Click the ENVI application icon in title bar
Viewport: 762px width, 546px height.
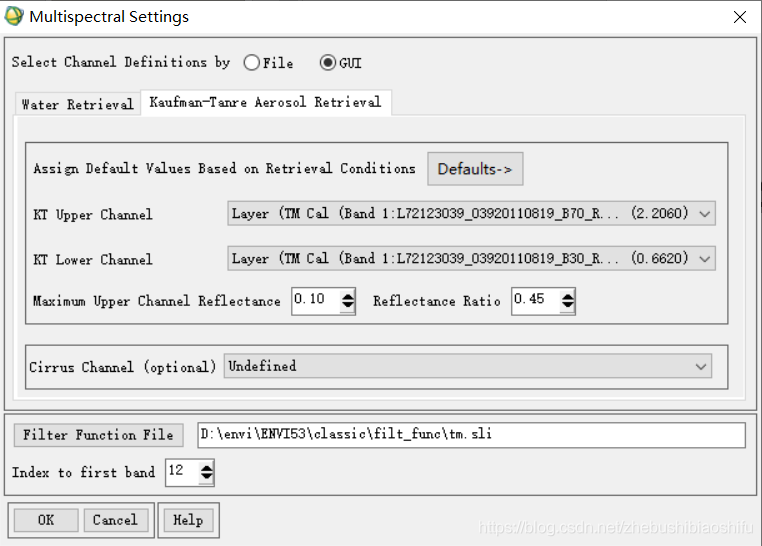(14, 16)
